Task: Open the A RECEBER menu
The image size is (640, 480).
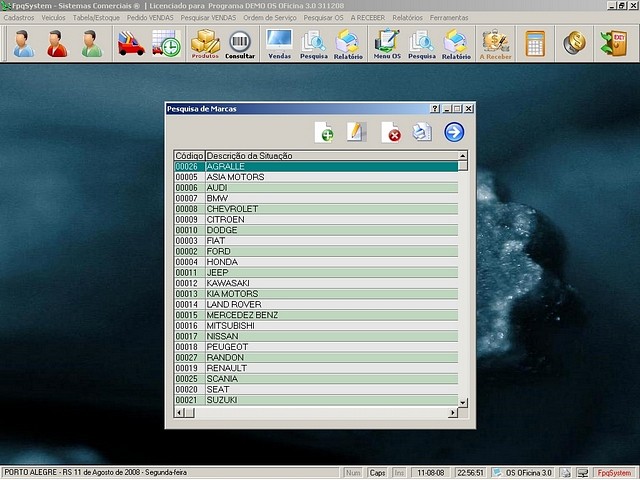Action: click(368, 18)
